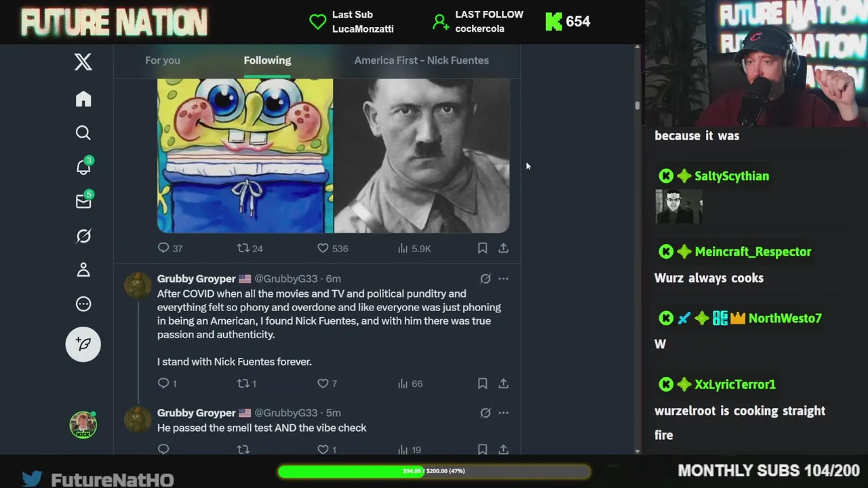
Task: Click Grok icon on the 5m post
Action: tap(486, 413)
